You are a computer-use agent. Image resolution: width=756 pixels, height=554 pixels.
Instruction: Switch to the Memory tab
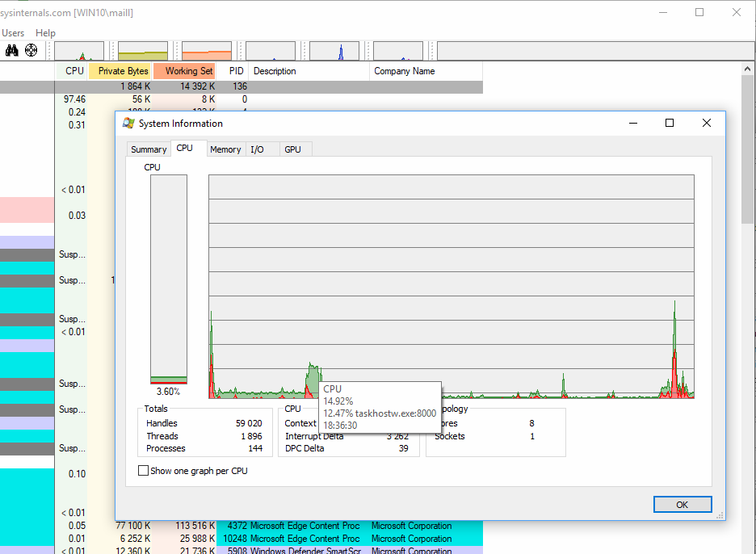[x=225, y=149]
